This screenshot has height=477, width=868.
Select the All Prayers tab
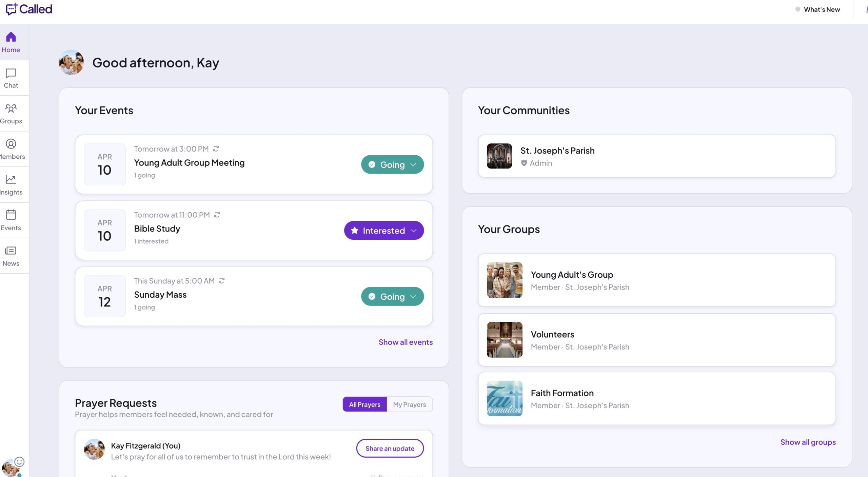[x=364, y=404]
